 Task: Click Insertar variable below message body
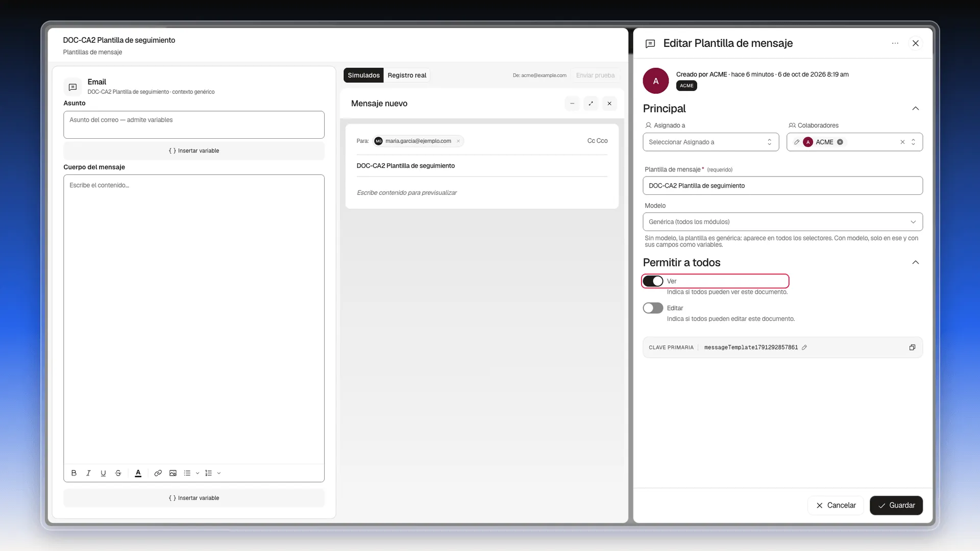tap(194, 498)
